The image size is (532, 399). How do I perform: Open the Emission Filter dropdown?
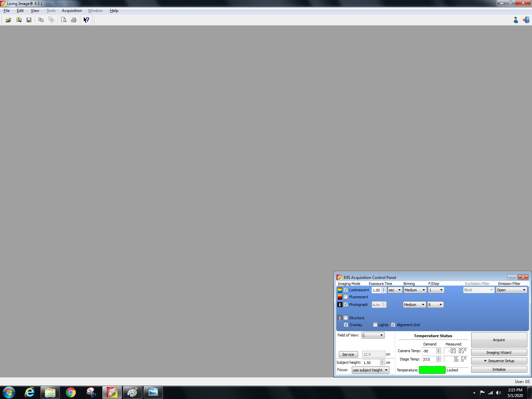(x=511, y=290)
